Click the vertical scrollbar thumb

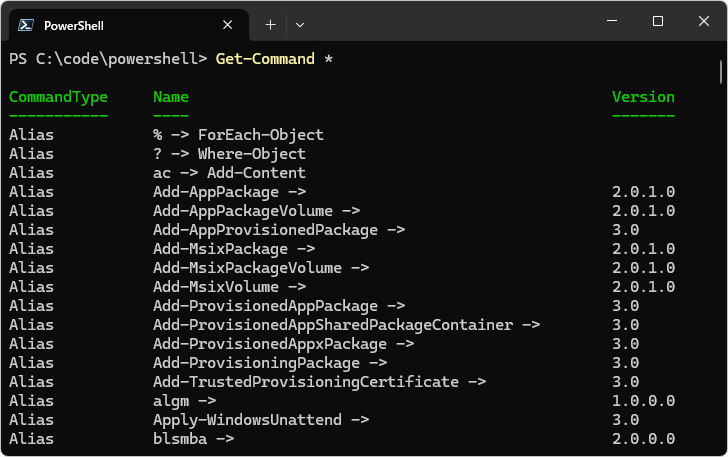[x=721, y=72]
